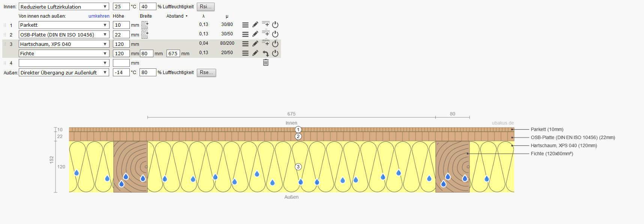644x224 pixels.
Task: Click the trash icon to delete all layers
Action: 266,63
